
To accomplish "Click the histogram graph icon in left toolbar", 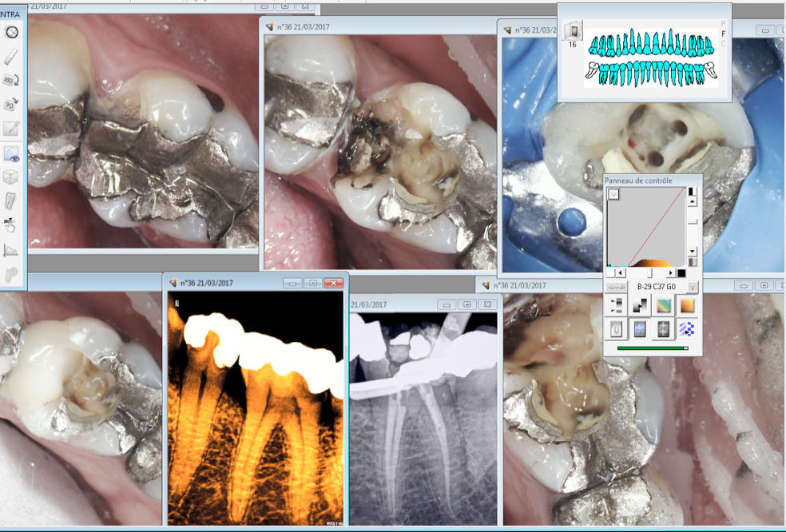I will [12, 250].
